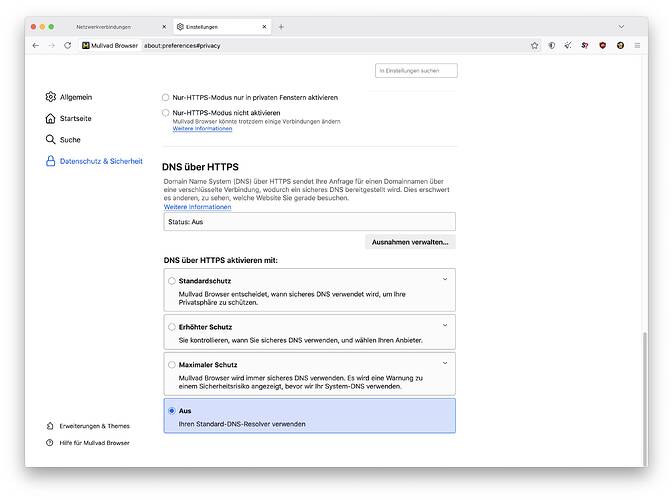672x500 pixels.
Task: Reload the page with the refresh icon
Action: (x=68, y=45)
